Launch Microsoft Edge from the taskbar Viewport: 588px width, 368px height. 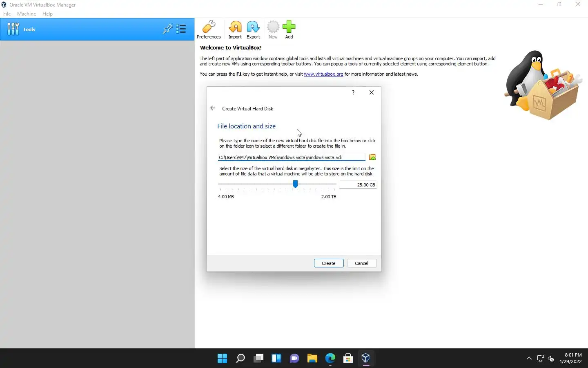pos(330,359)
